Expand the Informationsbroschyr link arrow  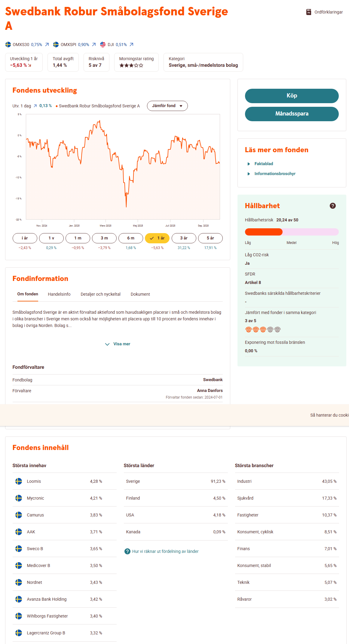click(249, 174)
